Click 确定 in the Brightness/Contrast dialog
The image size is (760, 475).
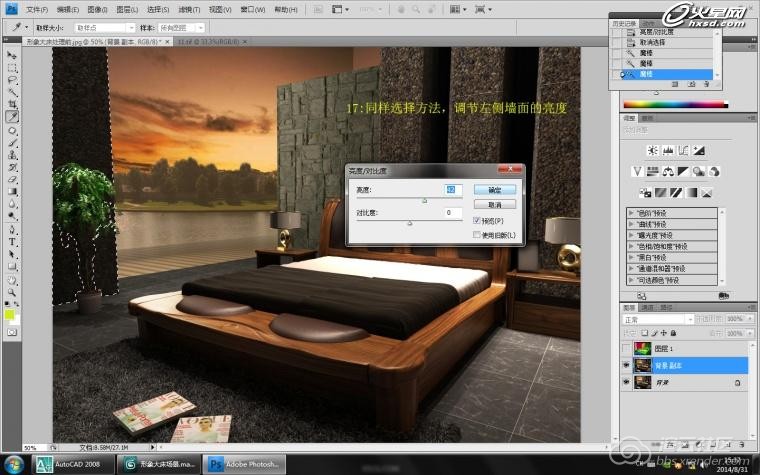point(494,190)
